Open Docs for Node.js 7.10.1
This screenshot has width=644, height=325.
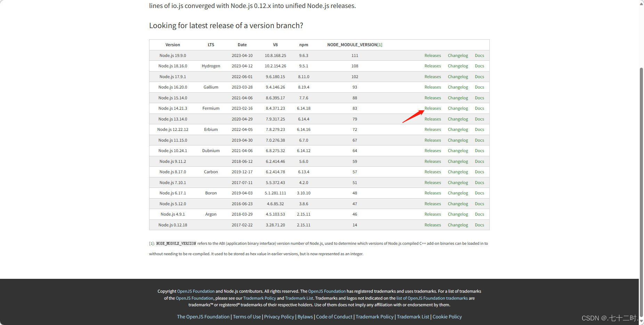click(x=479, y=183)
